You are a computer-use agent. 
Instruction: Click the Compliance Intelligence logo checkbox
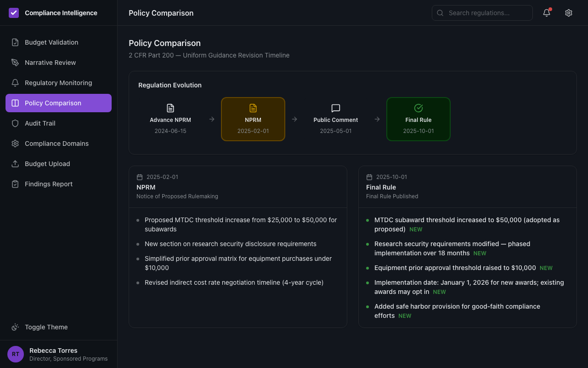pos(14,12)
